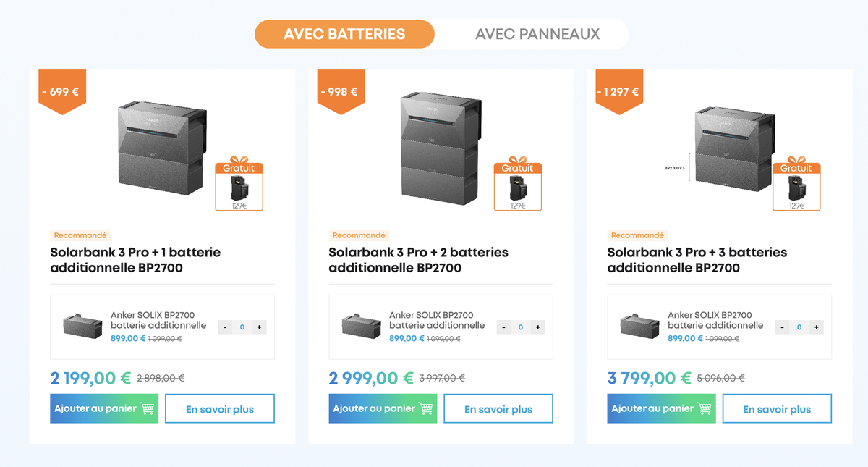This screenshot has height=467, width=868.
Task: Increase BP2700 quantity on the third card
Action: coord(816,327)
